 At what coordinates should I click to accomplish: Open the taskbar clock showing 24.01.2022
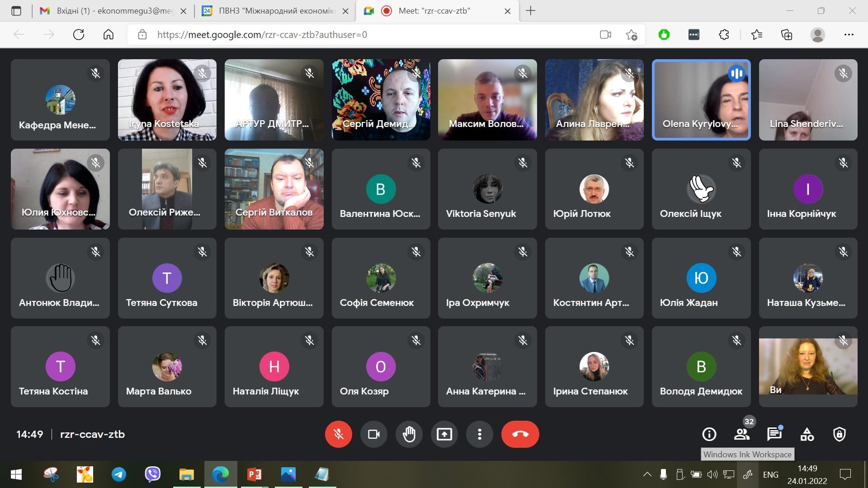click(807, 474)
